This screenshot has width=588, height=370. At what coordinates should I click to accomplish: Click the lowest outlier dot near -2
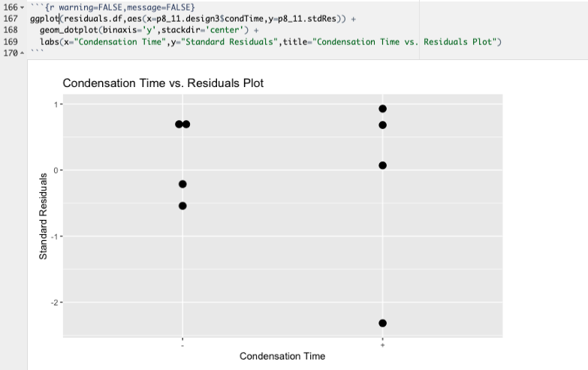tap(383, 323)
